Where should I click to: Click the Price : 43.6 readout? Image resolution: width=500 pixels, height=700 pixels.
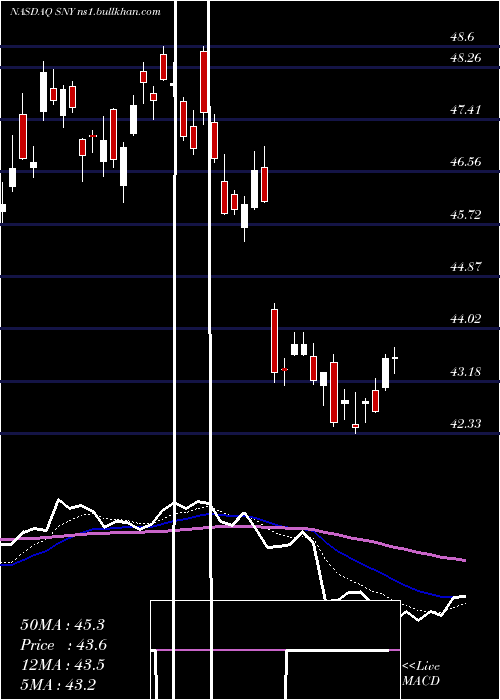[x=63, y=645]
